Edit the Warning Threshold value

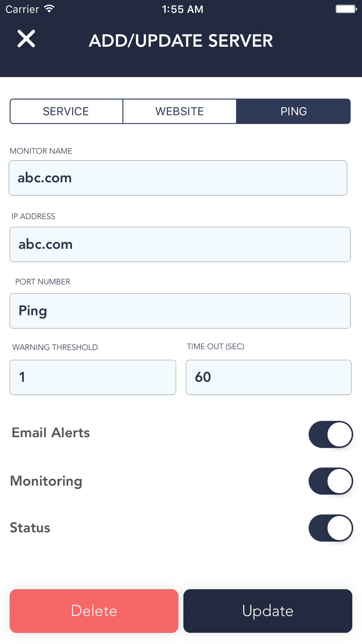93,377
